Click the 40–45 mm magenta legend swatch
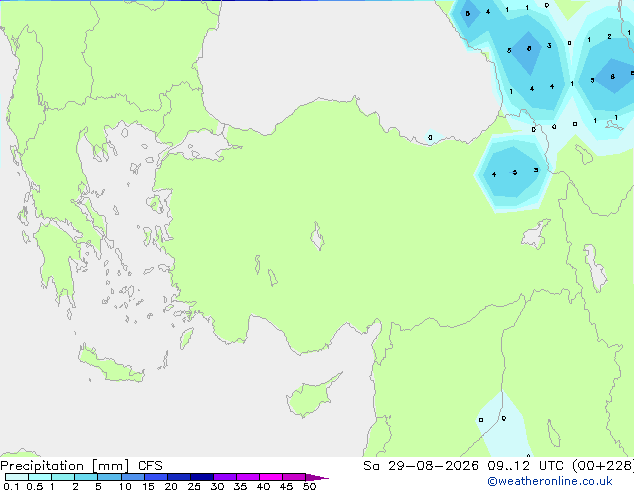Screen dimensions: 634x490 coord(271,477)
